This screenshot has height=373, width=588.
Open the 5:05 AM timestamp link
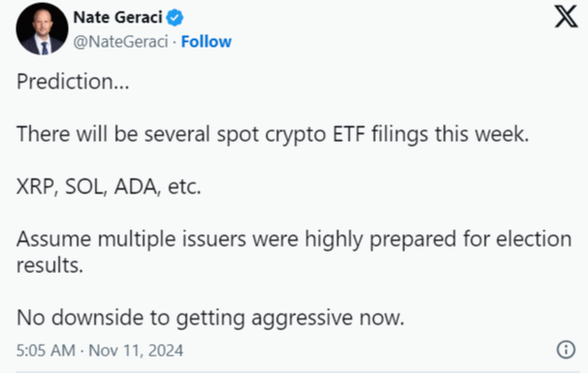click(46, 351)
